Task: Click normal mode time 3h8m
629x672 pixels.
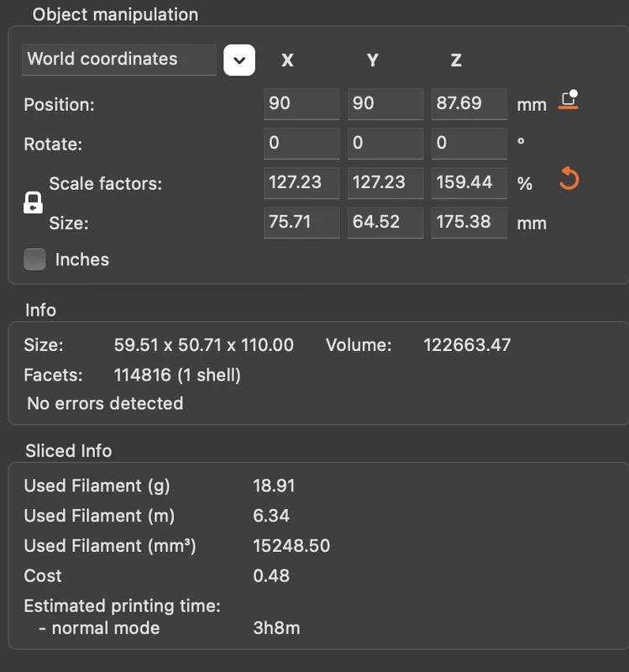Action: (276, 628)
